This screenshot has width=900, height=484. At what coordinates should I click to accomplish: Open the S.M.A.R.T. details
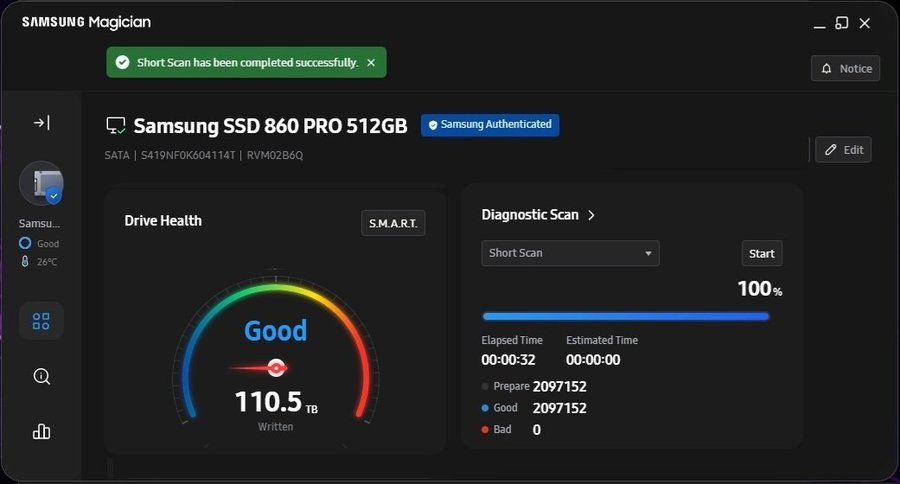pos(392,223)
